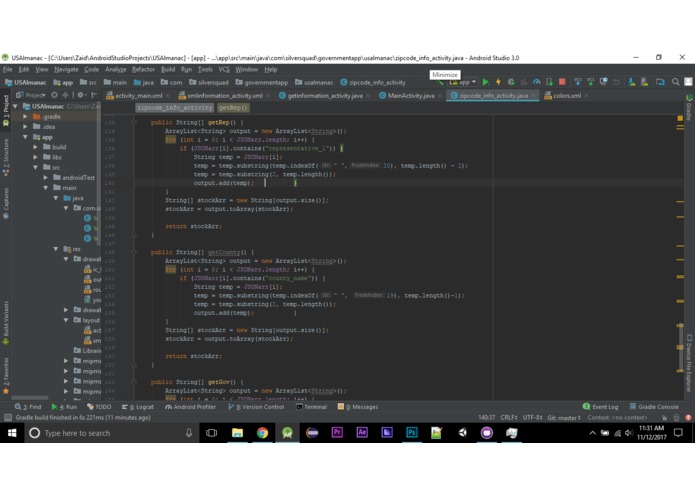Toggle the 2: Structure side tool window
This screenshot has width=695, height=494.
pos(6,158)
